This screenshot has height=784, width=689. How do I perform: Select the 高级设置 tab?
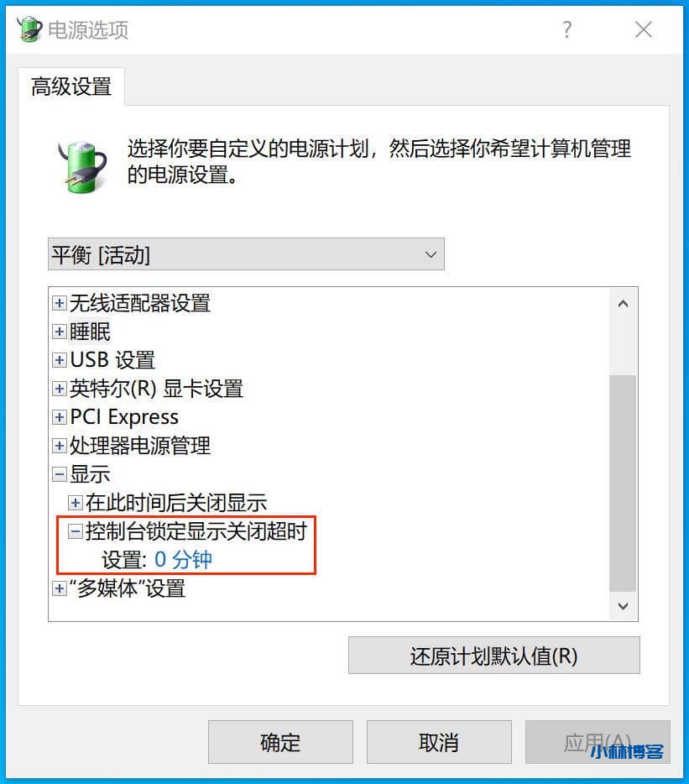71,86
